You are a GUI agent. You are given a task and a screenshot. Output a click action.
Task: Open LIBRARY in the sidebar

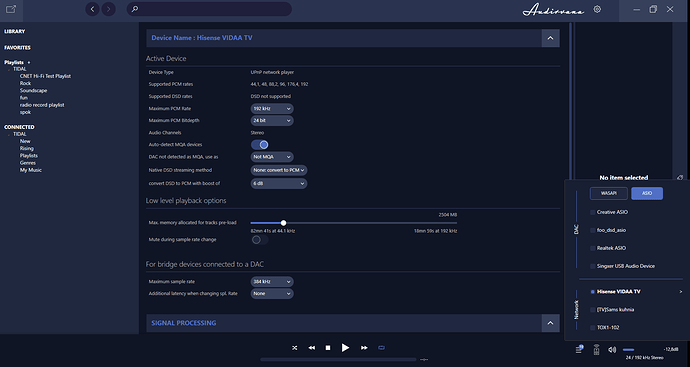15,32
